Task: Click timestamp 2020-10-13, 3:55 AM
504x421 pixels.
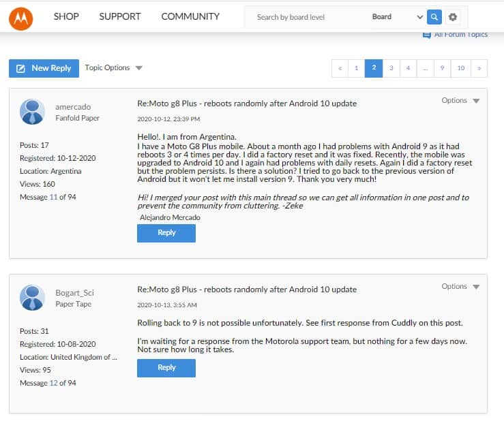Action: click(x=167, y=305)
